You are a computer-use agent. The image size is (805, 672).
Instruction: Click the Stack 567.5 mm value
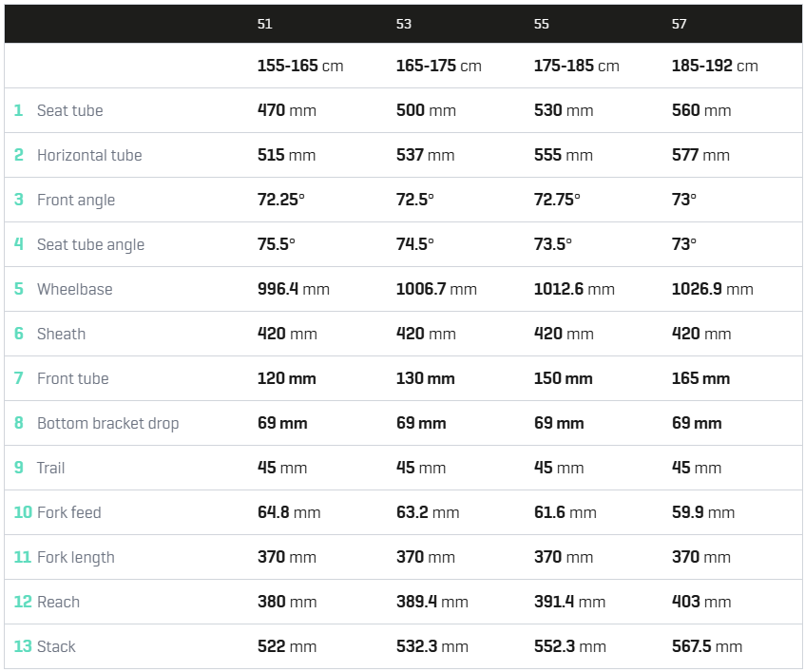coord(706,646)
